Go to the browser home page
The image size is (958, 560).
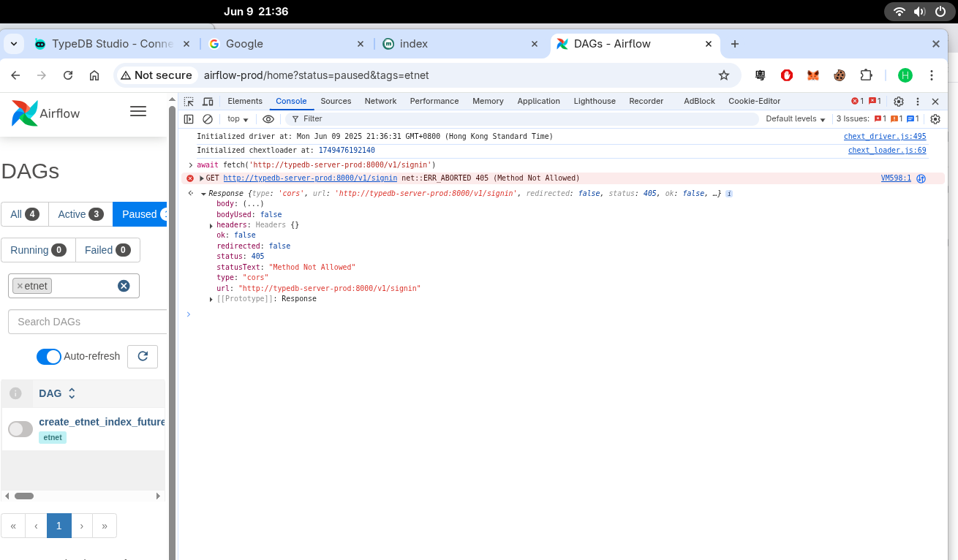pyautogui.click(x=94, y=75)
